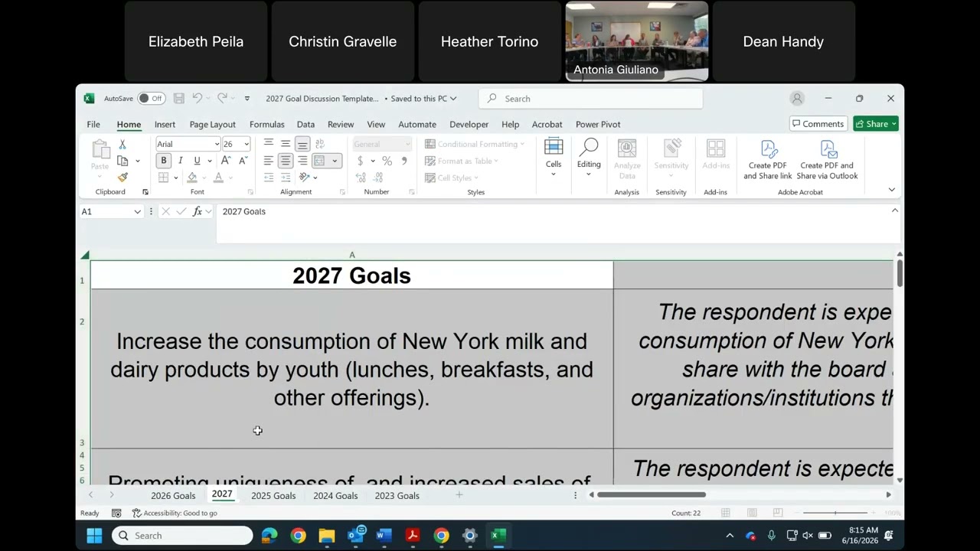The image size is (980, 551).
Task: Open the font size dropdown showing 26
Action: pos(246,144)
